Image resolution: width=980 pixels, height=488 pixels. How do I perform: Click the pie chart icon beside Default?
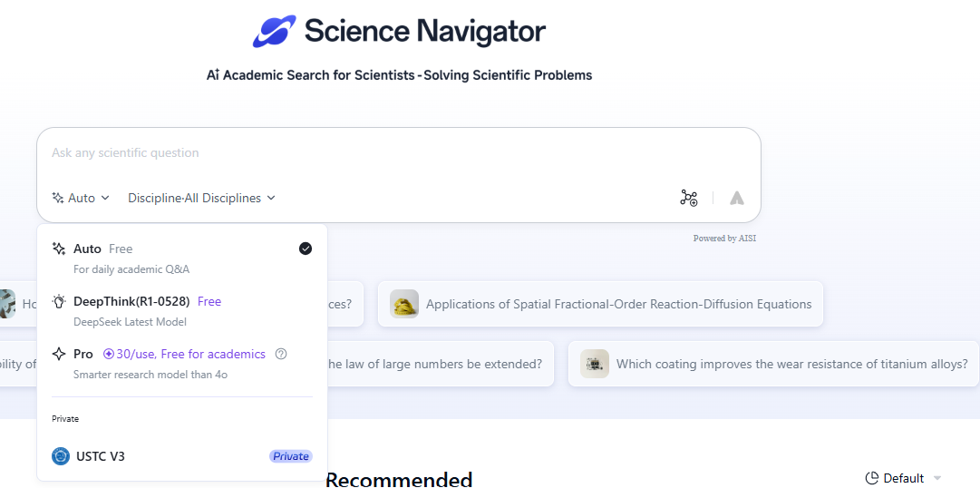coord(872,479)
